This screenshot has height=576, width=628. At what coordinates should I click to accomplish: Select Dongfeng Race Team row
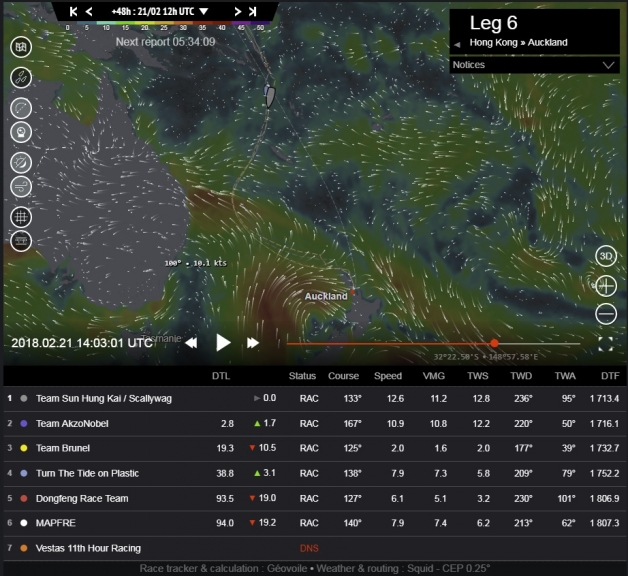[315, 498]
